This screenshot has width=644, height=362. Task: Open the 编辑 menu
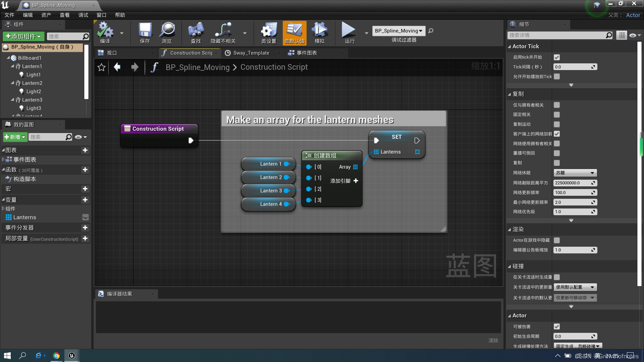[x=28, y=15]
